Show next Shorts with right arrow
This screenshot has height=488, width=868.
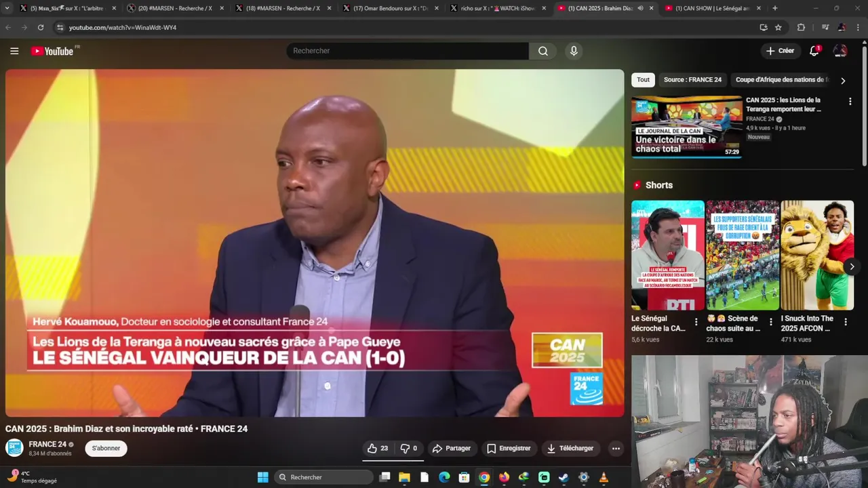pyautogui.click(x=852, y=266)
